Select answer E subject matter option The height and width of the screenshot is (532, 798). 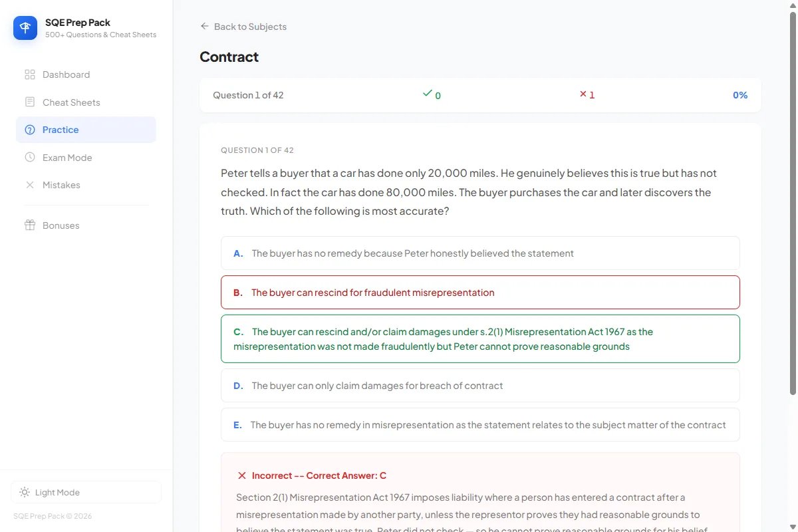pyautogui.click(x=480, y=425)
